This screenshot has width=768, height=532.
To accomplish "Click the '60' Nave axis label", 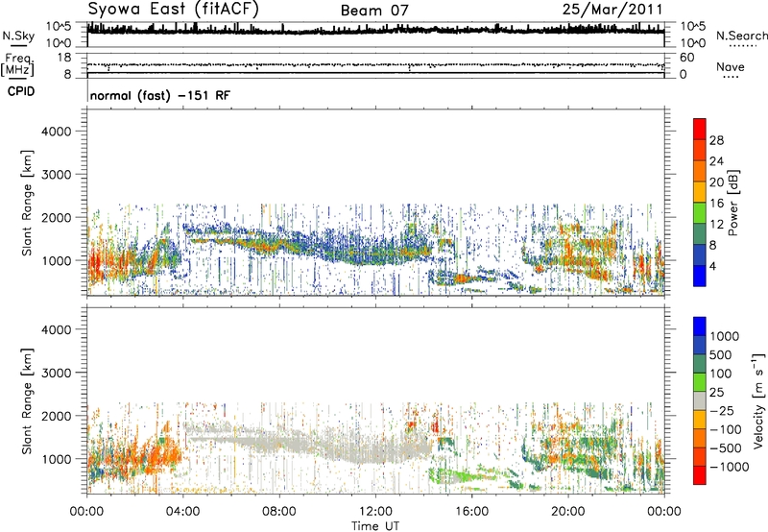I will point(687,58).
